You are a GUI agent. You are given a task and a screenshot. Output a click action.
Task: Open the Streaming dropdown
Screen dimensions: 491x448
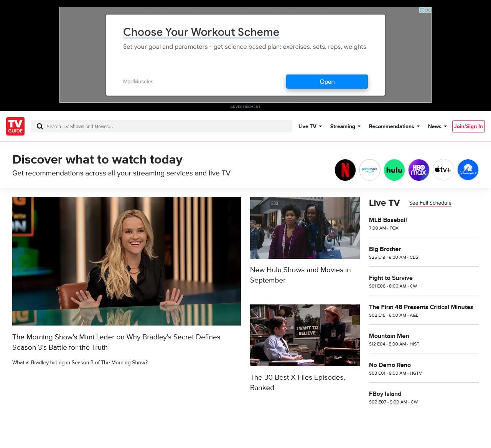coord(344,126)
